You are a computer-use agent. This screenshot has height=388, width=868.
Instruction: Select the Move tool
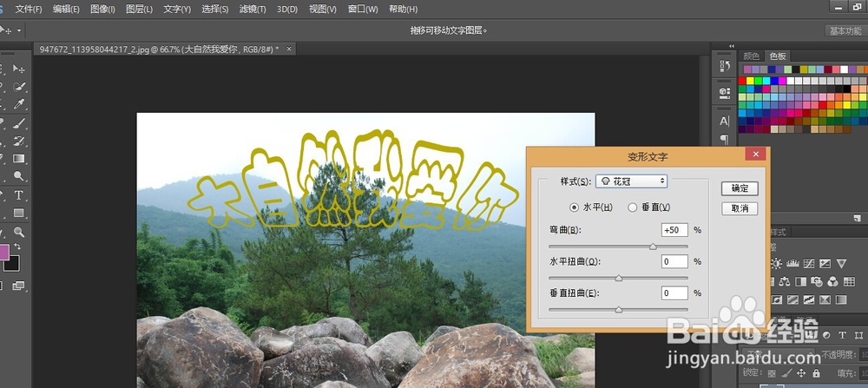pos(19,69)
